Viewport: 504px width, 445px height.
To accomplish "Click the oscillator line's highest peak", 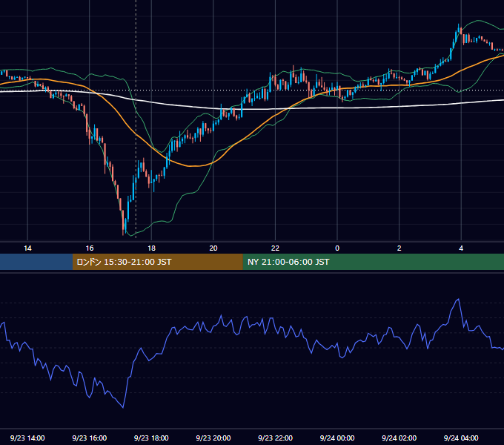I will (x=458, y=300).
